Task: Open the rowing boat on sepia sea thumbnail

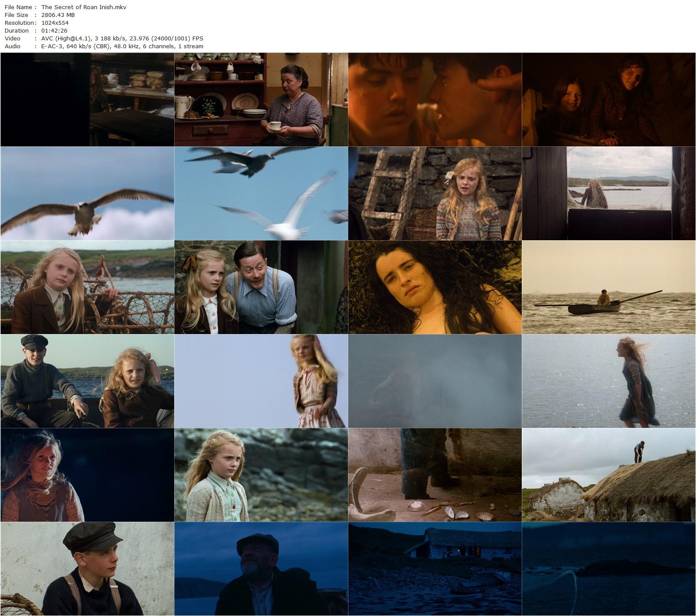Action: tap(609, 287)
